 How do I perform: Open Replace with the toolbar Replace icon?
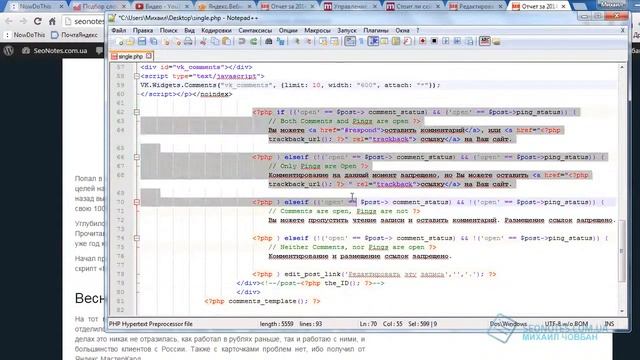tap(280, 42)
